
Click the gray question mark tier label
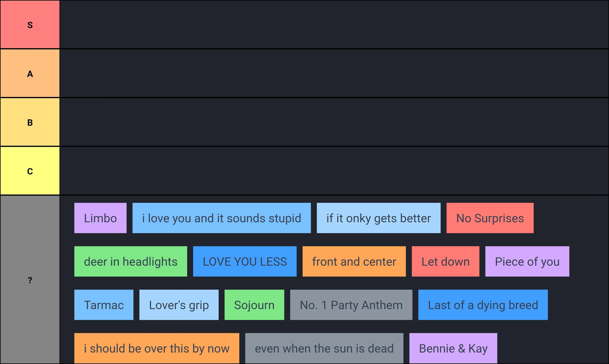(x=30, y=280)
